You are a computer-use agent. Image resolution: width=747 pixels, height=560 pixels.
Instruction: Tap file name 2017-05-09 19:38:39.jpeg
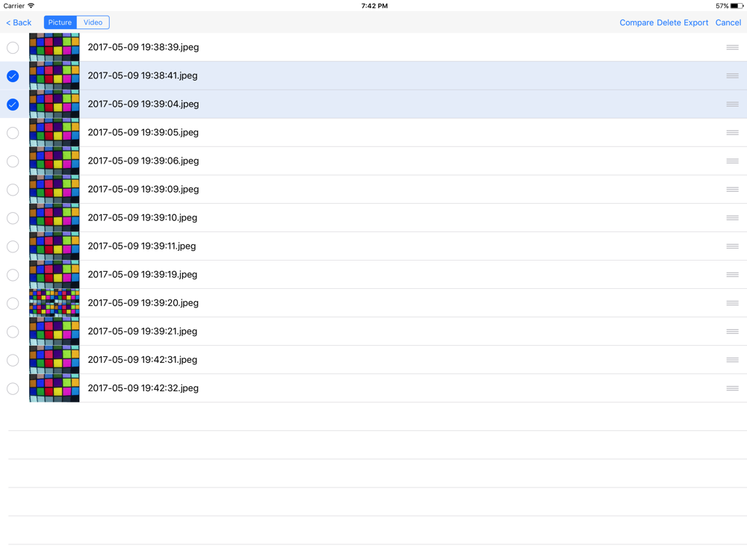pyautogui.click(x=143, y=47)
